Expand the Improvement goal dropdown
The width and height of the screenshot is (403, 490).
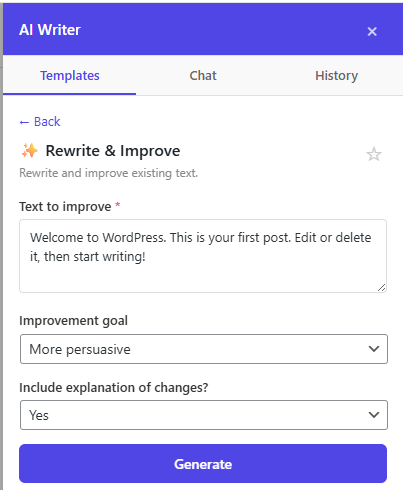click(x=204, y=349)
